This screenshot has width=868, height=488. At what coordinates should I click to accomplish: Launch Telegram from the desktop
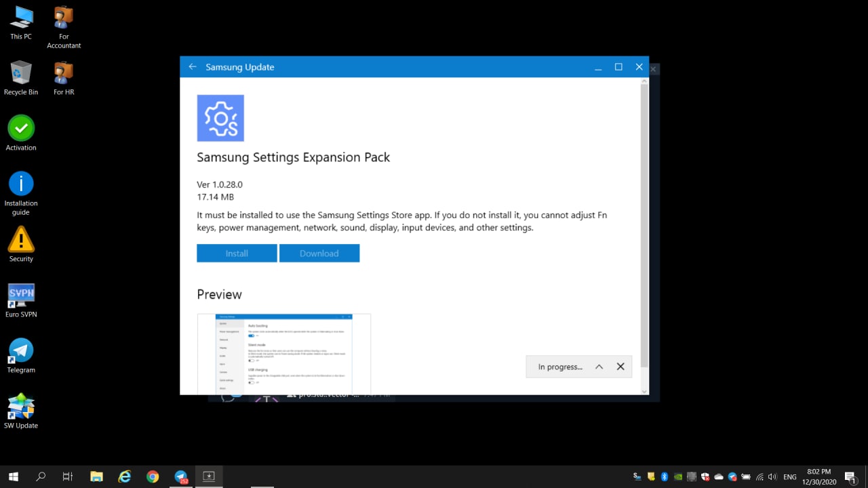pos(21,356)
